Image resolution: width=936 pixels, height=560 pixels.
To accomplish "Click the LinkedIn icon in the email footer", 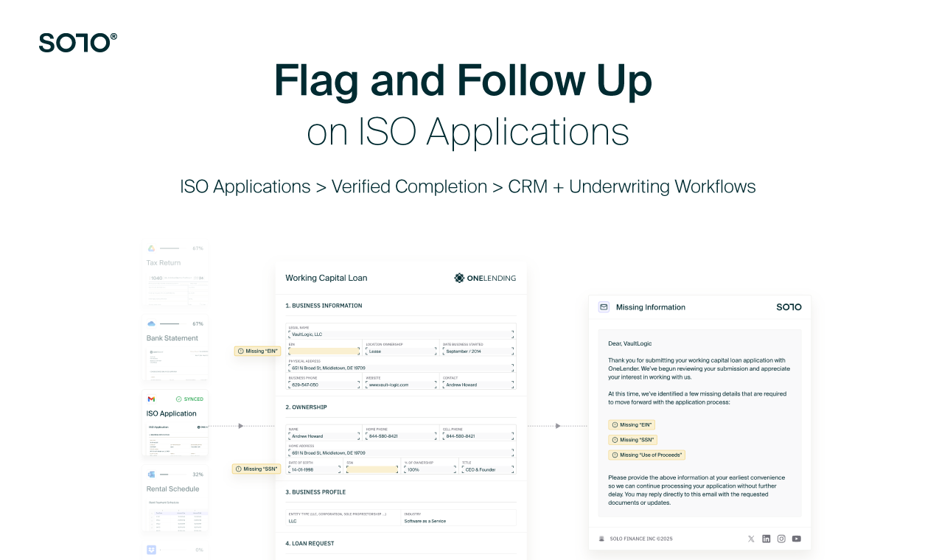I will [x=766, y=539].
